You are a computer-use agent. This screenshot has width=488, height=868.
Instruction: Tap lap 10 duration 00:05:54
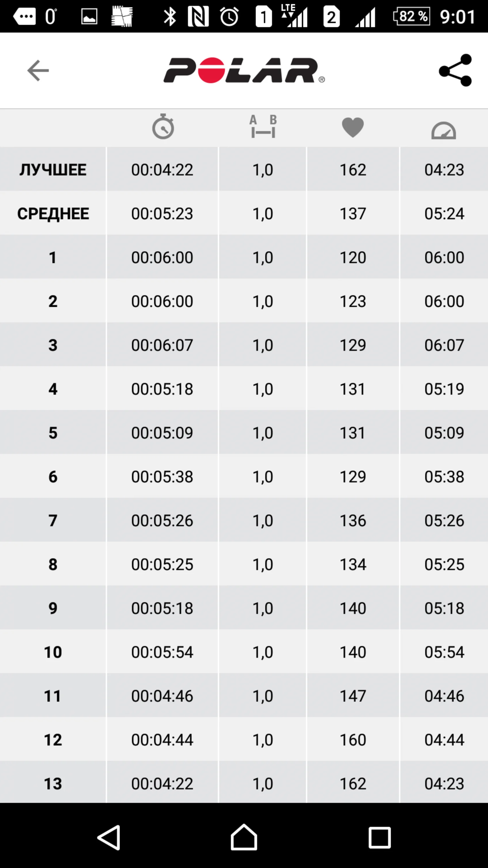pyautogui.click(x=162, y=652)
